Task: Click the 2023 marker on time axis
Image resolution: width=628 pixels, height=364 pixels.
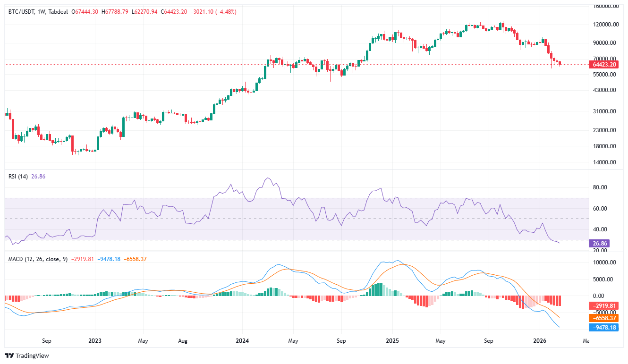Action: 95,340
